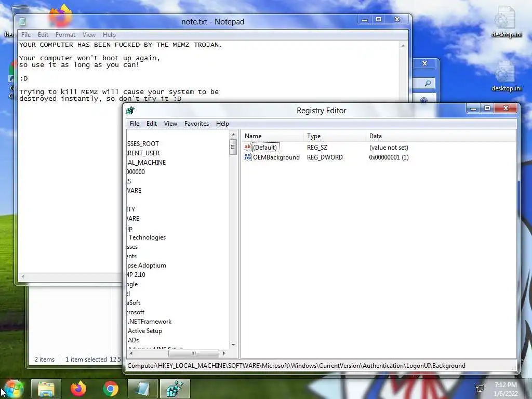Viewport: 532px width, 399px height.
Task: Select the ADs registry key
Action: pos(134,340)
